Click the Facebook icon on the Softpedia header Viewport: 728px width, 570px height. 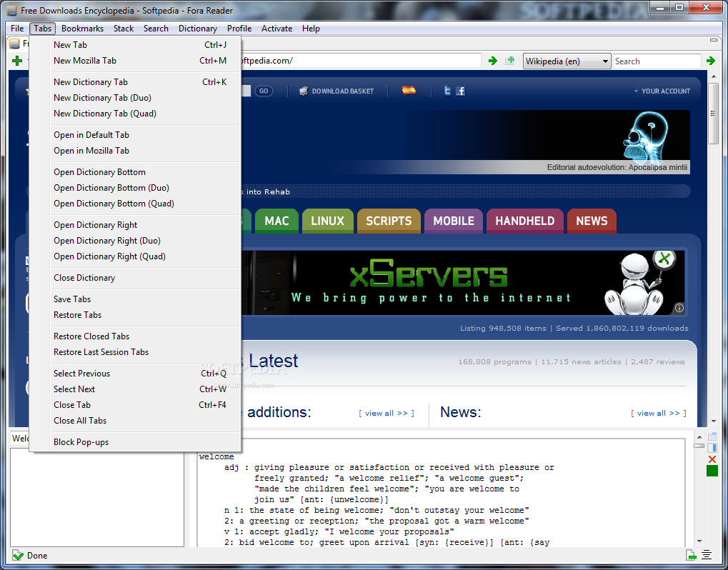pos(461,91)
